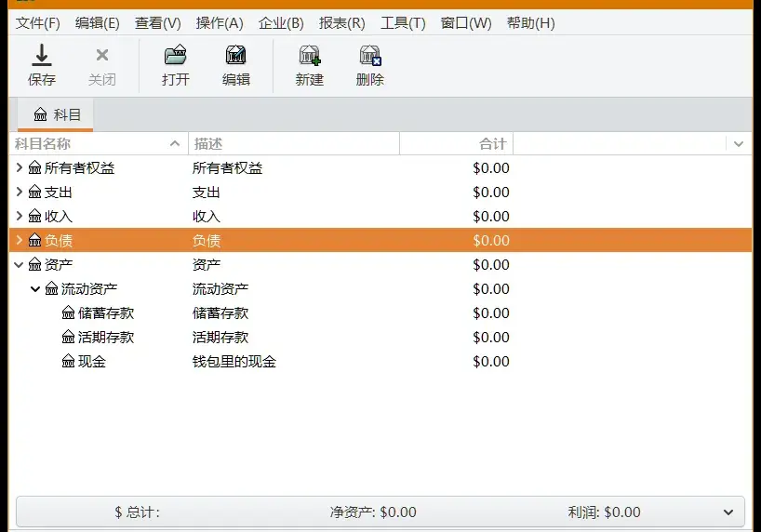Click the bank icon of 现金 row

pyautogui.click(x=69, y=362)
